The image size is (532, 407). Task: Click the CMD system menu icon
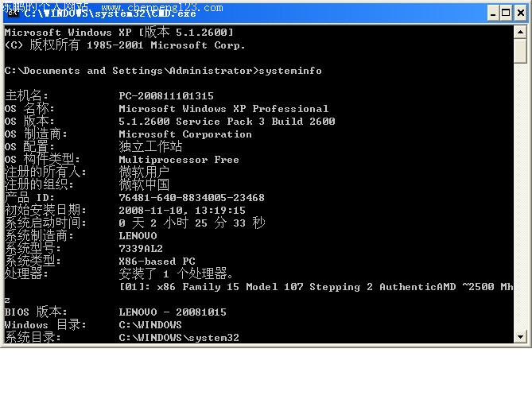click(x=13, y=13)
